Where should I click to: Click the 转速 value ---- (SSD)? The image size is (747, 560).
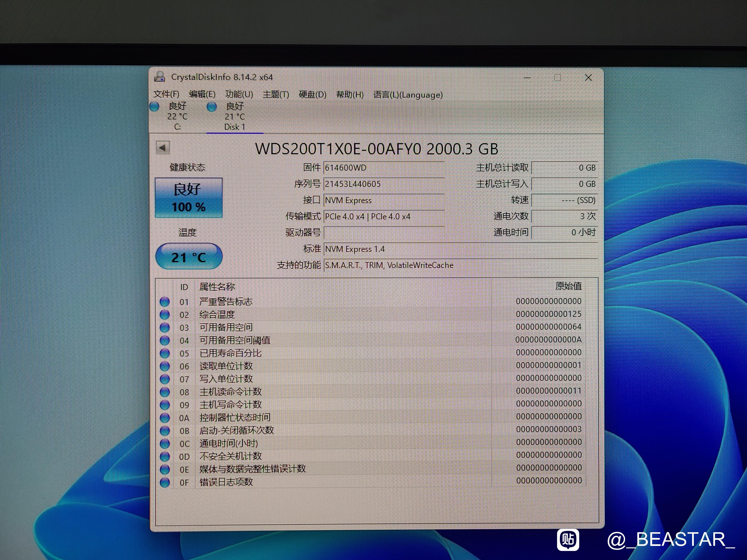coord(565,200)
